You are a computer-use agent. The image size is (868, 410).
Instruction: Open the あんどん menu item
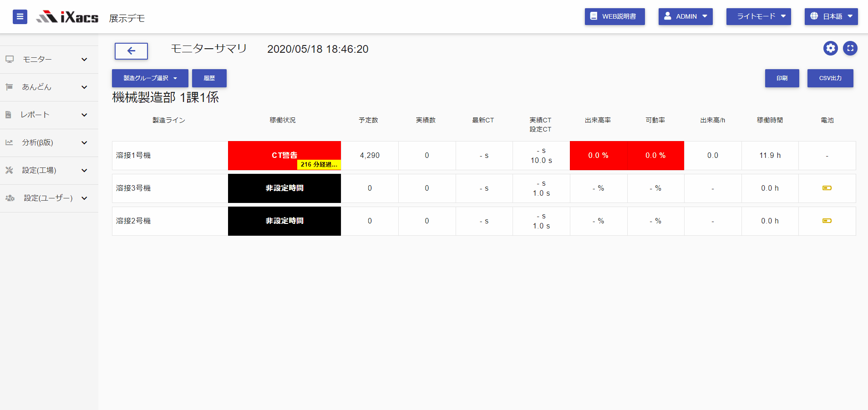[x=49, y=87]
